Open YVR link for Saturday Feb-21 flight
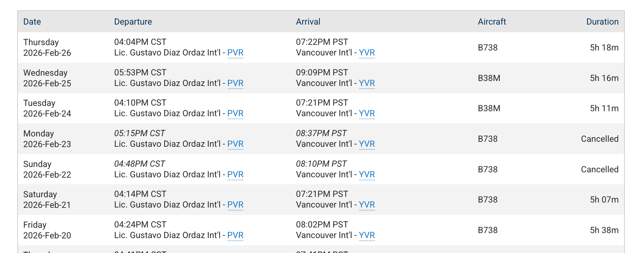The width and height of the screenshot is (644, 253). pos(367,205)
